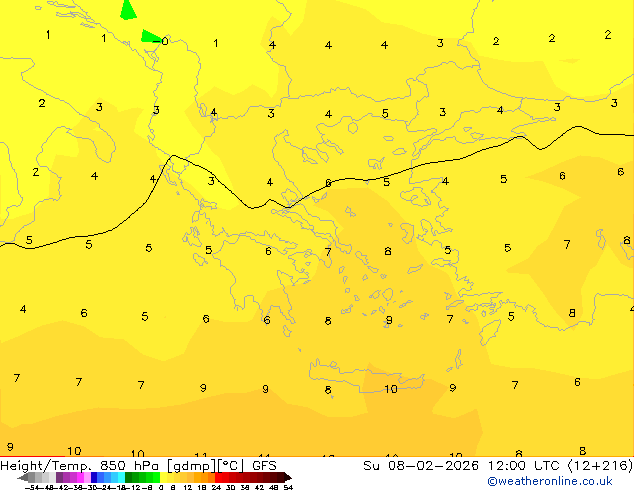Pick the first bright red legend swatch at 24
This screenshot has width=634, height=490.
[218, 477]
